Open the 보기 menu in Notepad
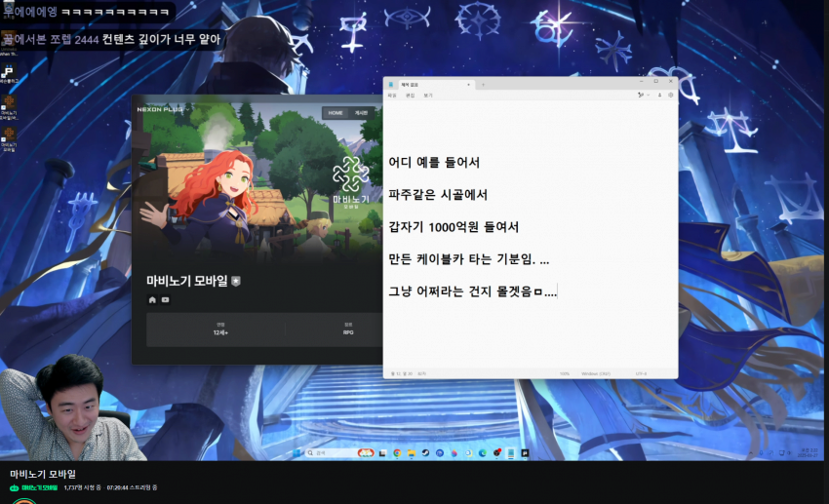 (428, 96)
